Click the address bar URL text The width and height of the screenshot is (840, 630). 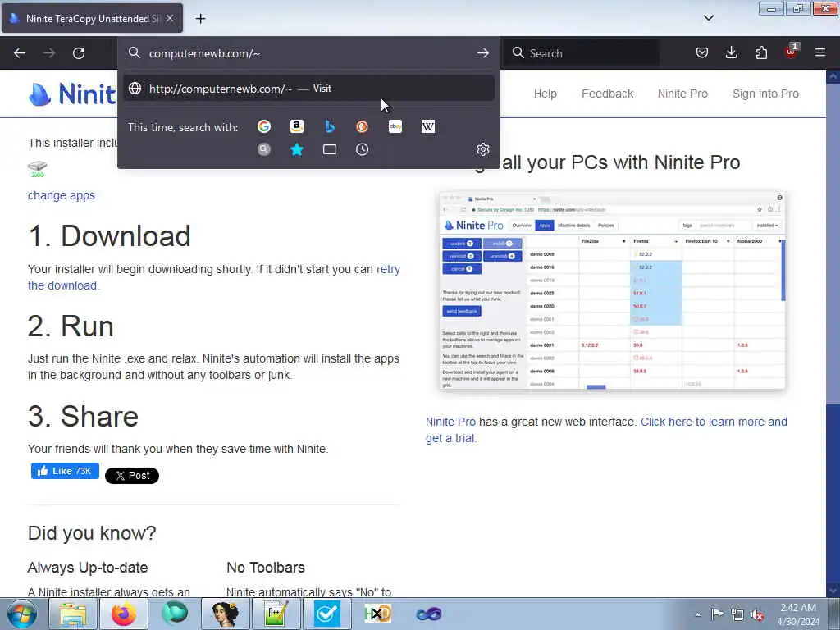point(204,53)
